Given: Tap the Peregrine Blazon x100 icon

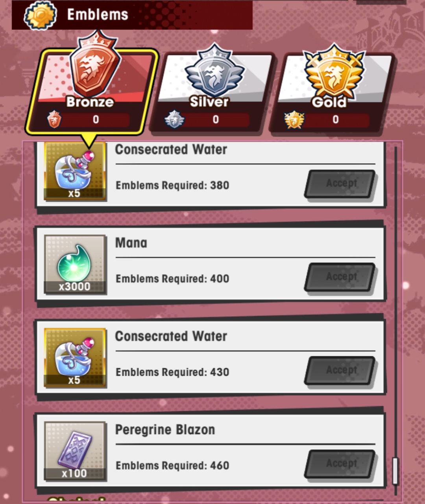Looking at the screenshot, I should point(75,451).
